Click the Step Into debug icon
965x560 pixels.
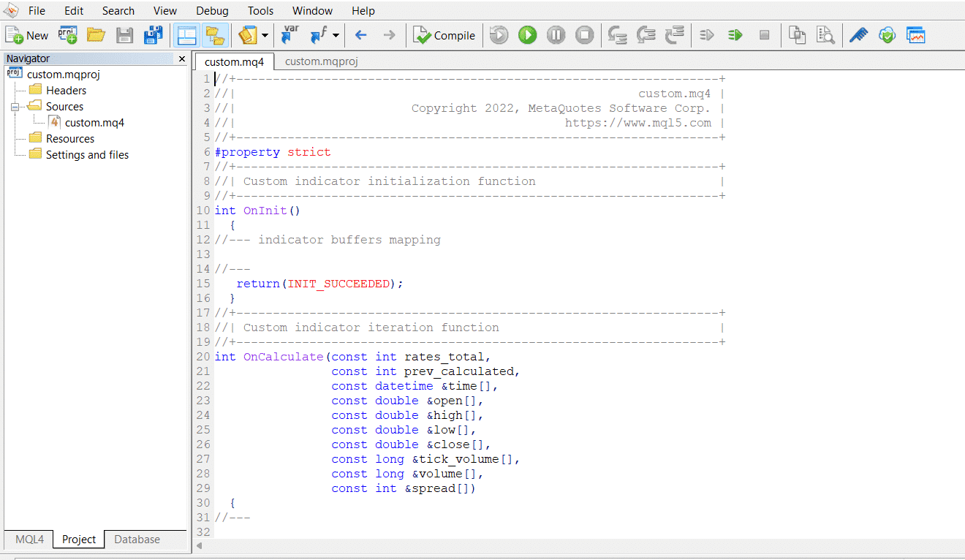pyautogui.click(x=618, y=35)
